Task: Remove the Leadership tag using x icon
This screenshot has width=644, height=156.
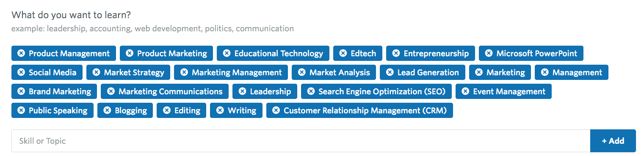Action: click(242, 91)
